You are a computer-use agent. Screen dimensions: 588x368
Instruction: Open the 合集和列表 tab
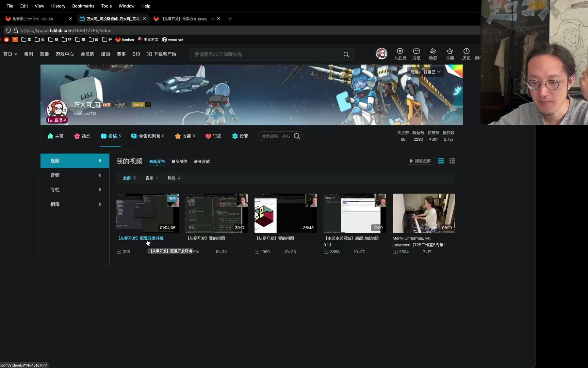148,136
